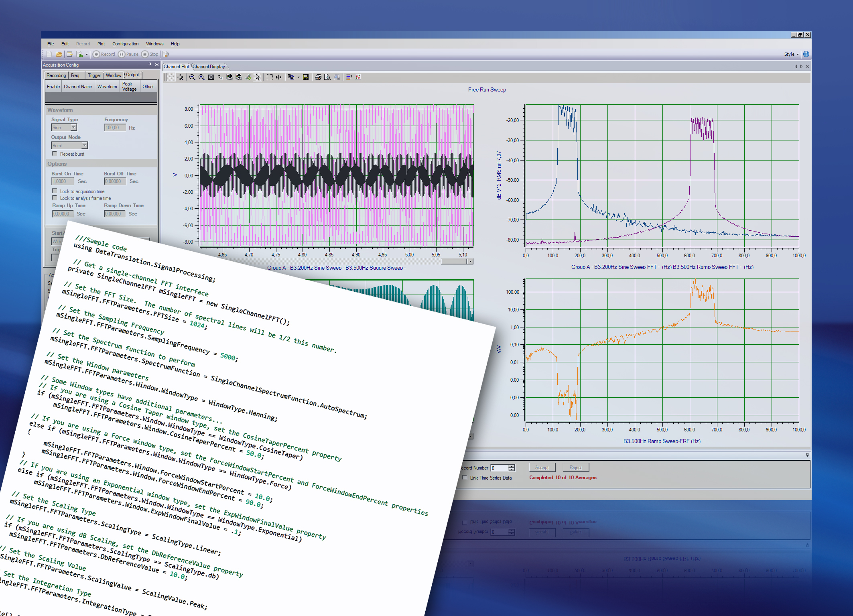853x616 pixels.
Task: Click the zoom out magnifier icon
Action: (x=192, y=77)
